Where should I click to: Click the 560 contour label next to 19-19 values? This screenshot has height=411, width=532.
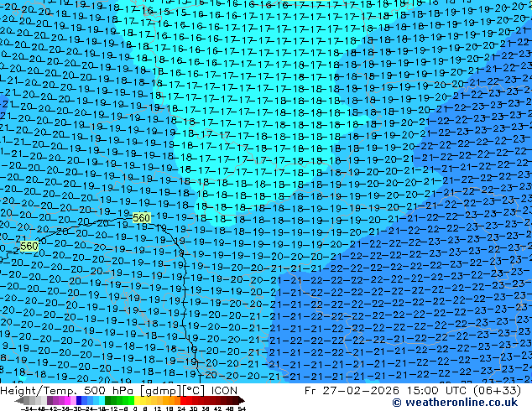[x=141, y=217]
